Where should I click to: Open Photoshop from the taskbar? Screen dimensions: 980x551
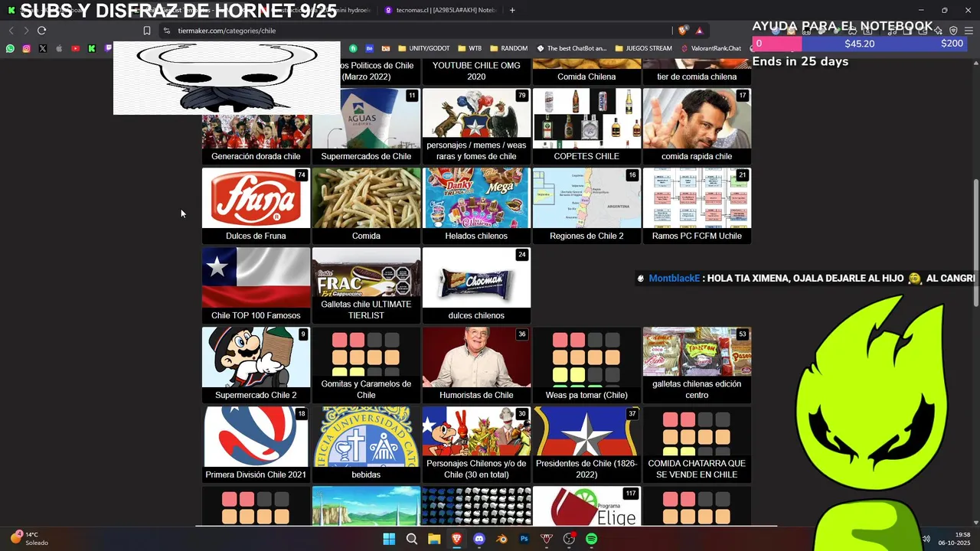(524, 539)
